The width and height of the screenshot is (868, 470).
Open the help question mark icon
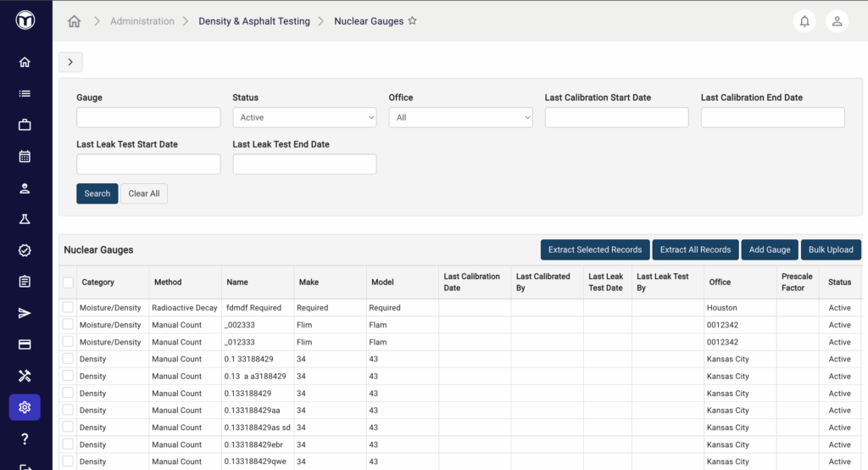[x=25, y=439]
